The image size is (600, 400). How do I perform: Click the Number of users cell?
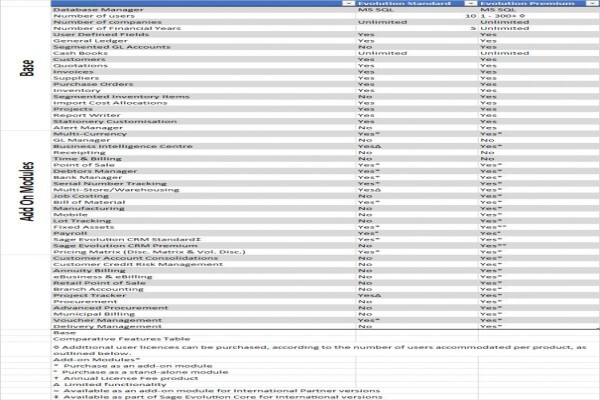(x=203, y=16)
